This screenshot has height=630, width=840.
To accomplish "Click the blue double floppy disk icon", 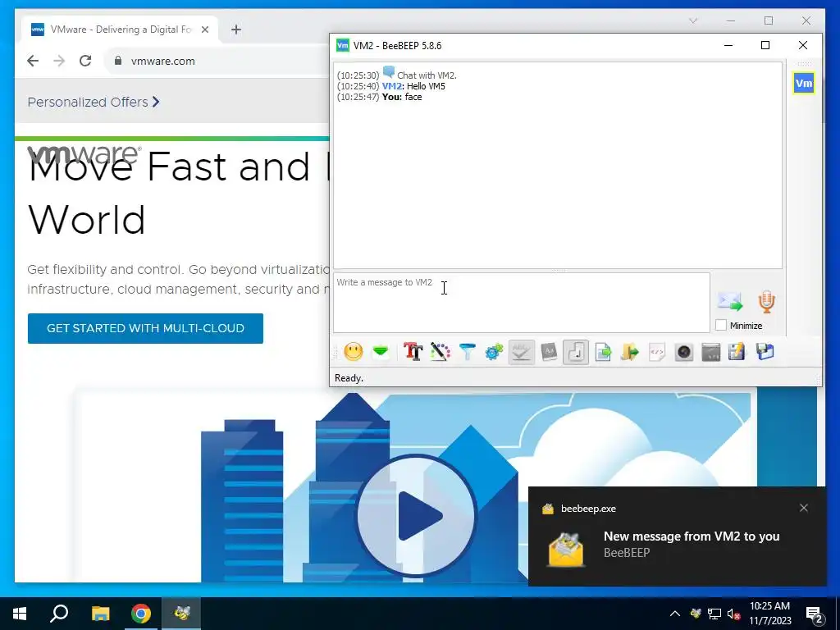I will pyautogui.click(x=765, y=352).
